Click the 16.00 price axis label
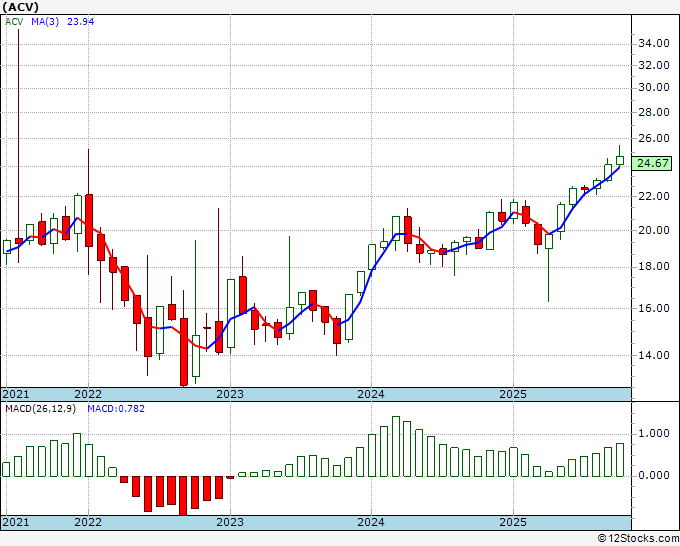 654,308
